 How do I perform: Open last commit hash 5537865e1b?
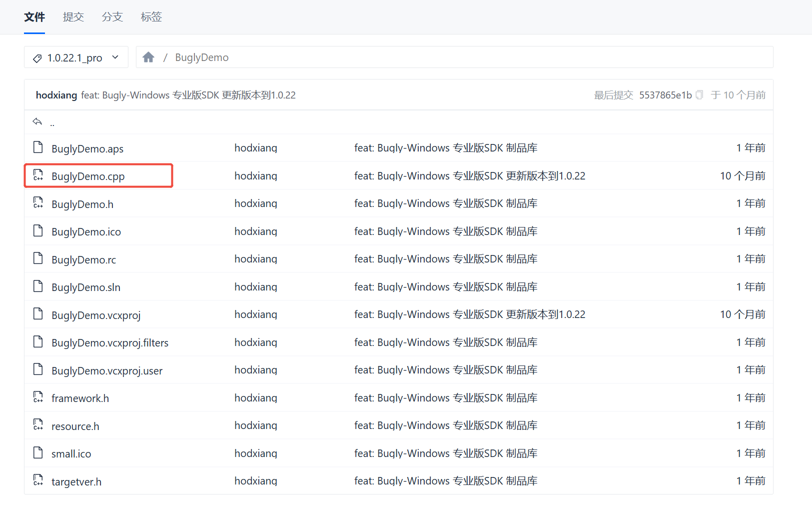[665, 95]
